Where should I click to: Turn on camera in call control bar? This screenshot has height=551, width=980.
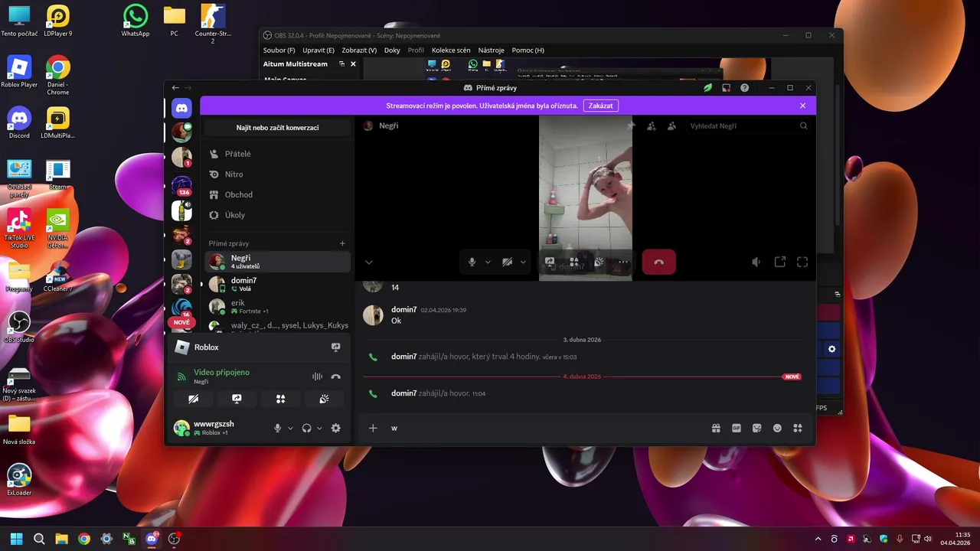[x=507, y=262]
